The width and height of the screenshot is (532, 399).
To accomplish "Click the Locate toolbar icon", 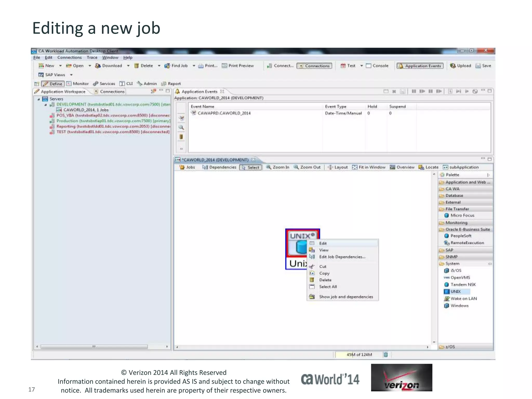I will coord(421,167).
